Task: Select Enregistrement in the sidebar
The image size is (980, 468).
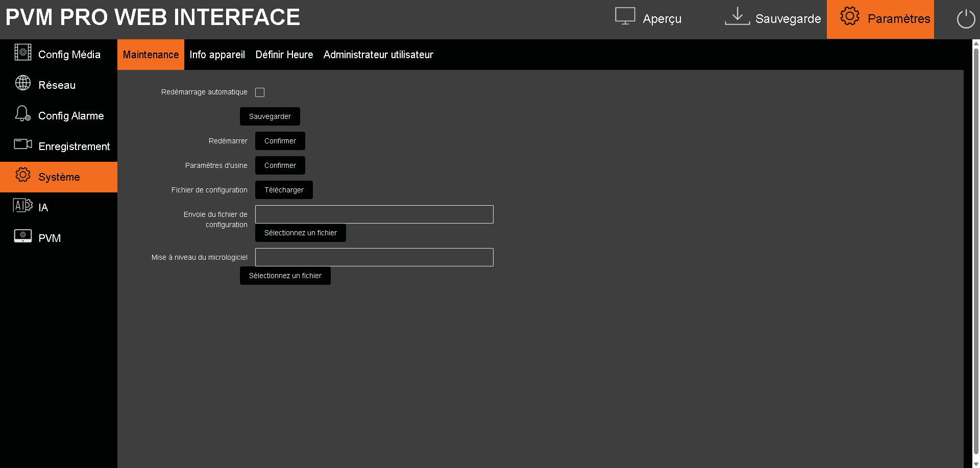Action: (x=59, y=146)
